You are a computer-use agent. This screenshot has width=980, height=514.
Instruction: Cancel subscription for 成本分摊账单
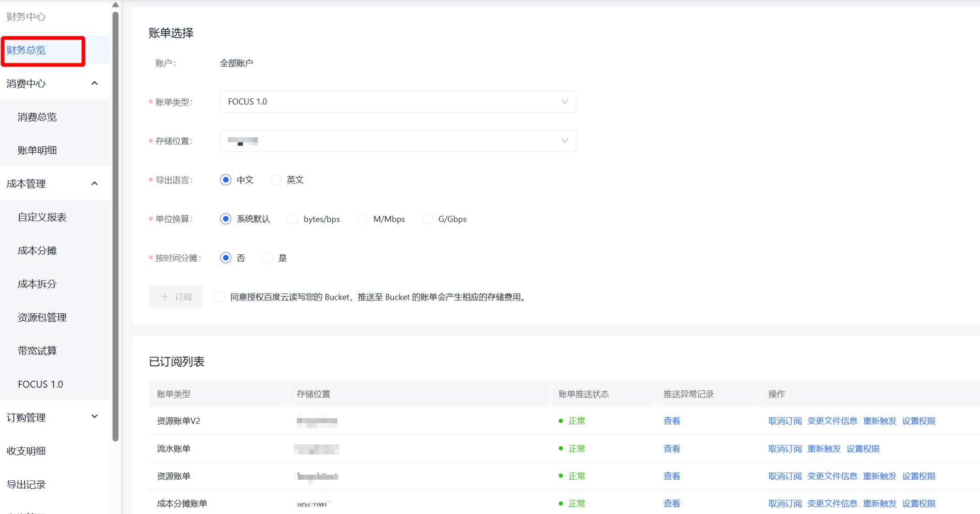click(x=785, y=503)
